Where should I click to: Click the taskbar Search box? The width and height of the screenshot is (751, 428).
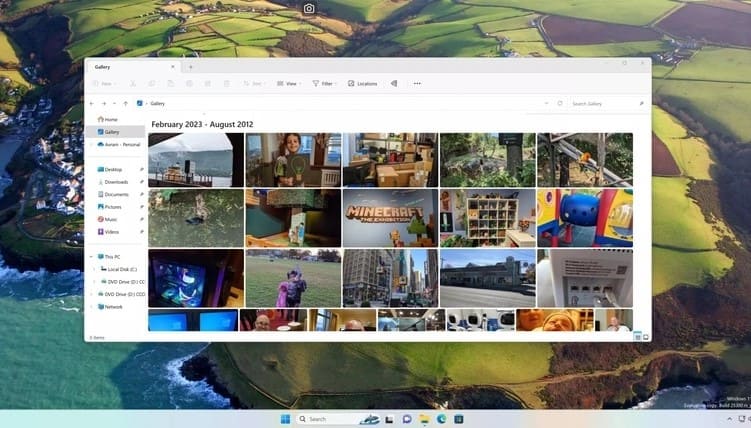(x=338, y=419)
